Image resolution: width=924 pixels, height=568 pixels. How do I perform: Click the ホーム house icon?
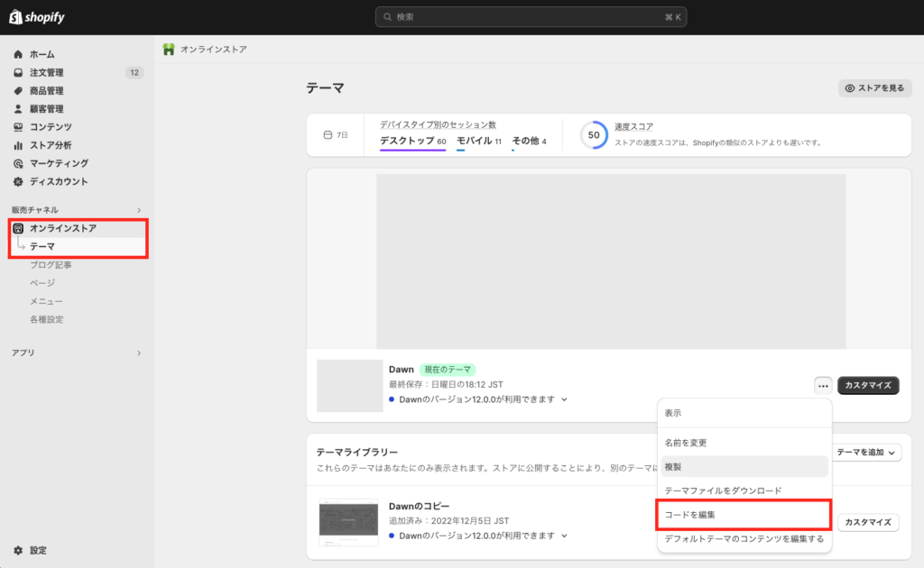tap(18, 54)
